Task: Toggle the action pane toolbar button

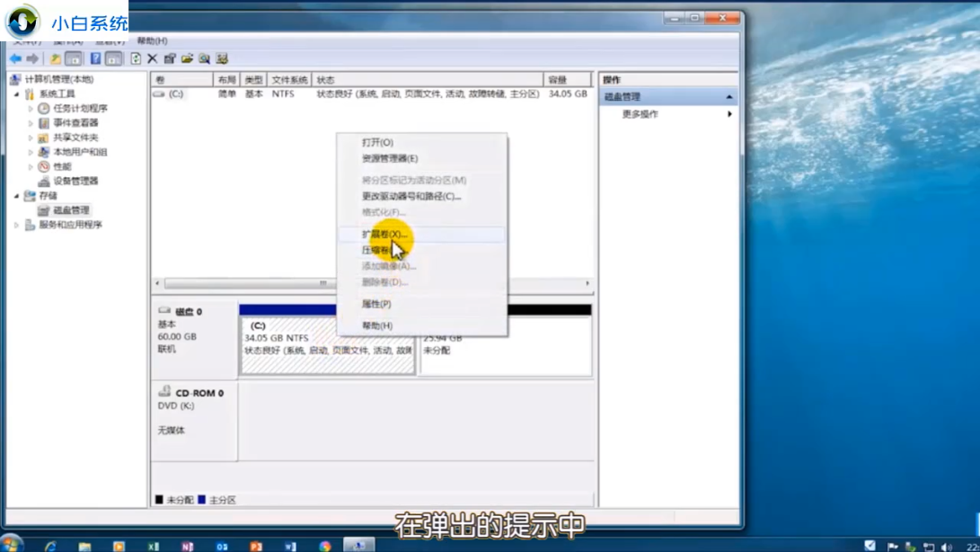Action: 113,59
